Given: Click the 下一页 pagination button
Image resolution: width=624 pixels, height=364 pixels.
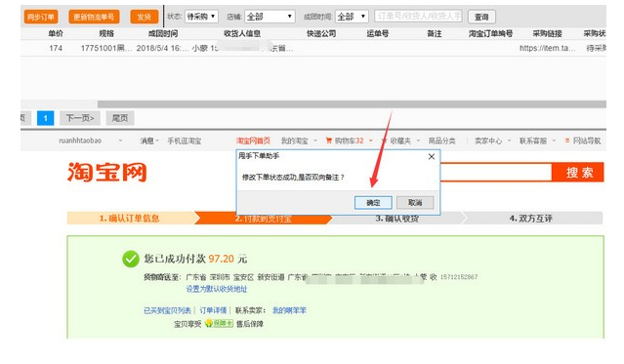Looking at the screenshot, I should click(x=80, y=118).
